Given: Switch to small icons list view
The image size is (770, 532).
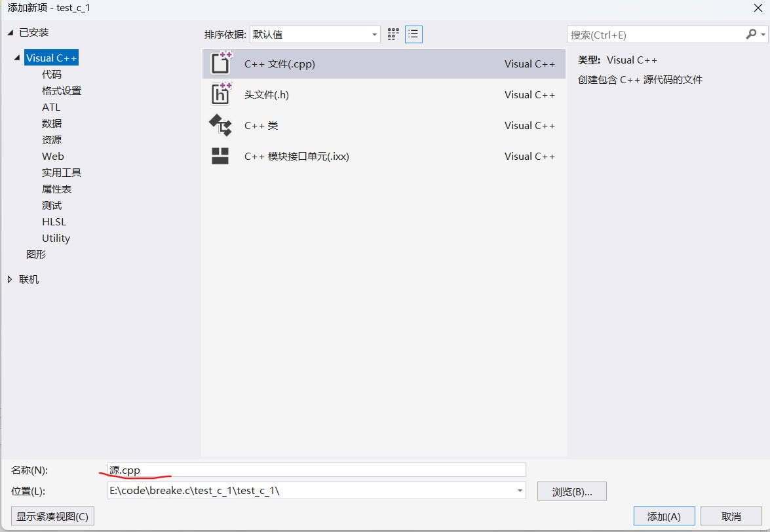Looking at the screenshot, I should click(x=414, y=34).
